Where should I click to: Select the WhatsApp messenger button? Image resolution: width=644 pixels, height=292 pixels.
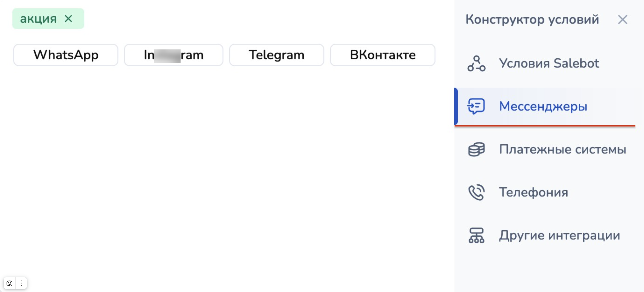coord(66,55)
